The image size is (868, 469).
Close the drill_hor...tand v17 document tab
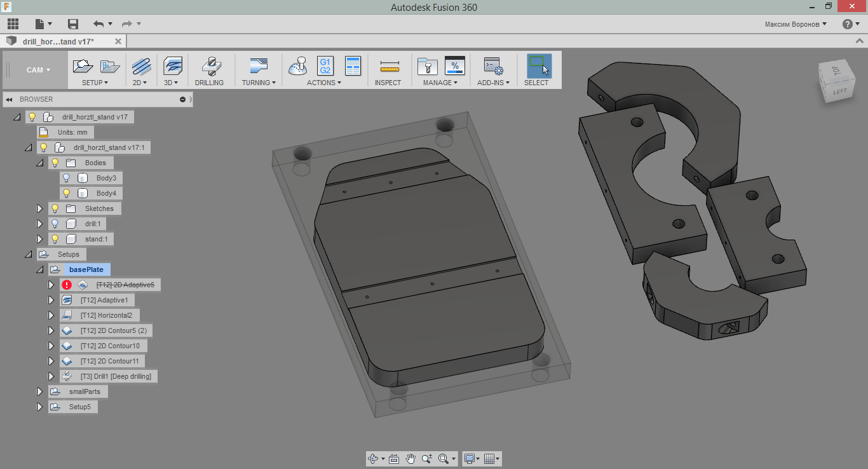(118, 41)
